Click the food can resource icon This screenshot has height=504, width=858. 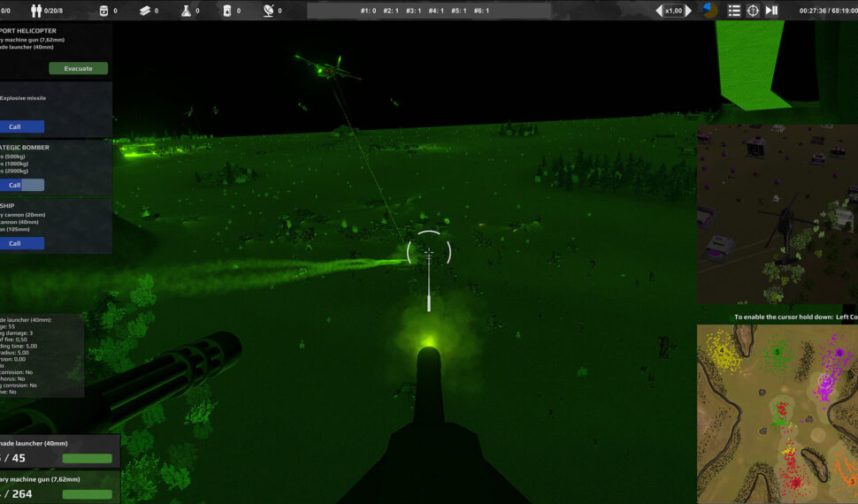pyautogui.click(x=103, y=11)
